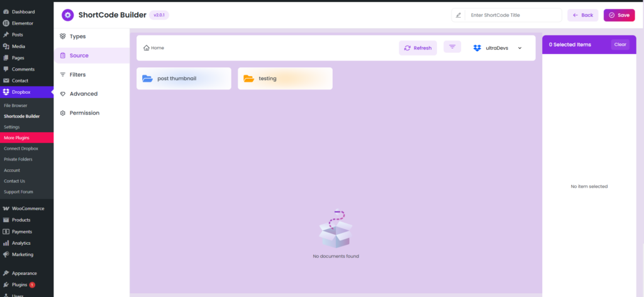
Task: Click the No item selected text
Action: pos(589,186)
